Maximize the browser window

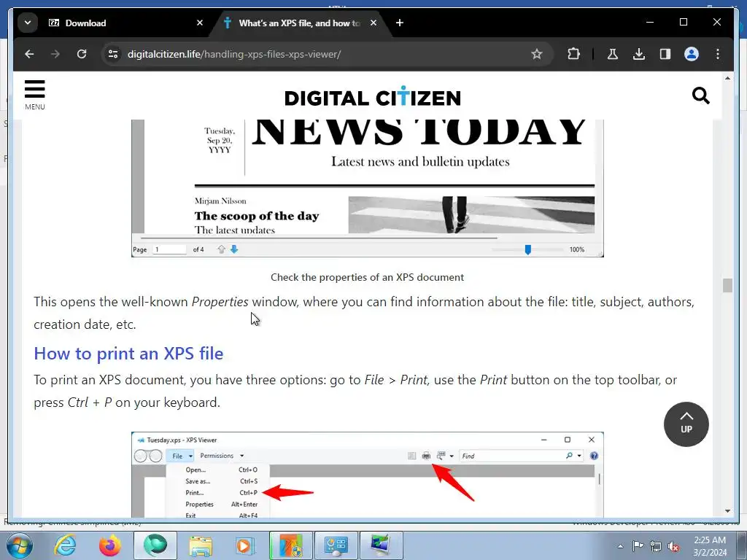[x=684, y=22]
